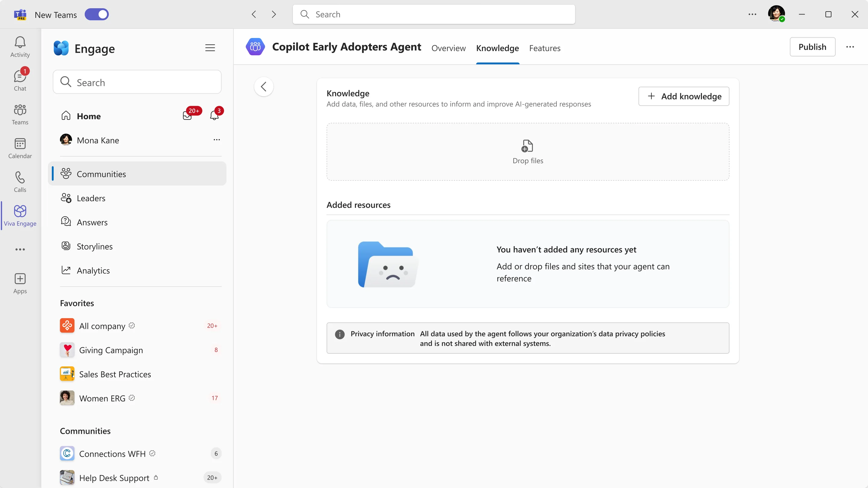868x488 pixels.
Task: Open the Engage inbox with 20+ badge
Action: tap(187, 116)
